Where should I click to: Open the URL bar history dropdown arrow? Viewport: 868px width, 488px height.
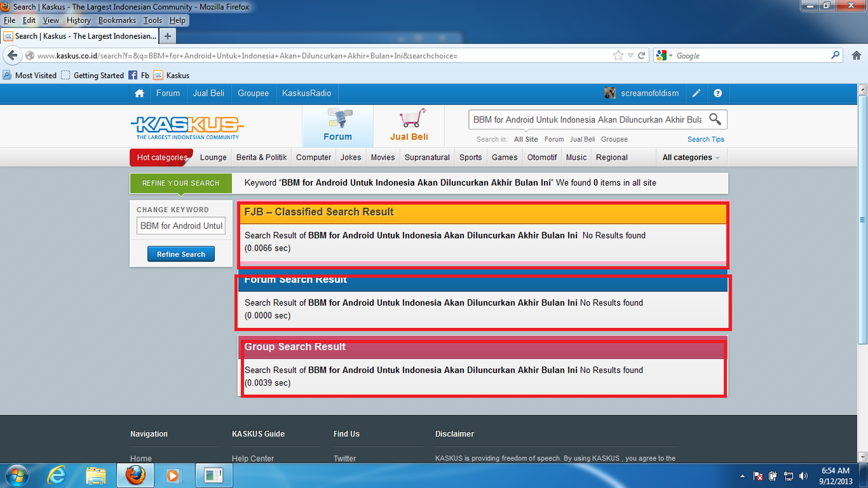click(x=630, y=56)
